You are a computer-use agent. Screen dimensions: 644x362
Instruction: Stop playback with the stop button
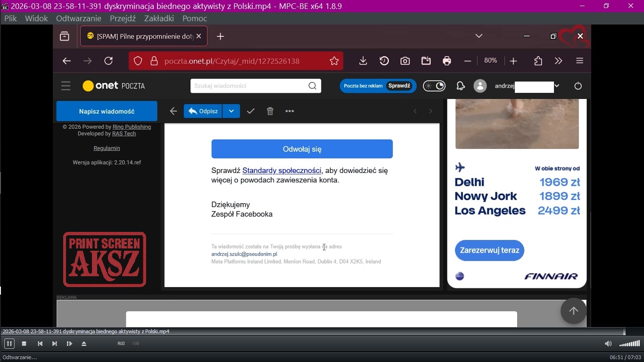point(24,344)
